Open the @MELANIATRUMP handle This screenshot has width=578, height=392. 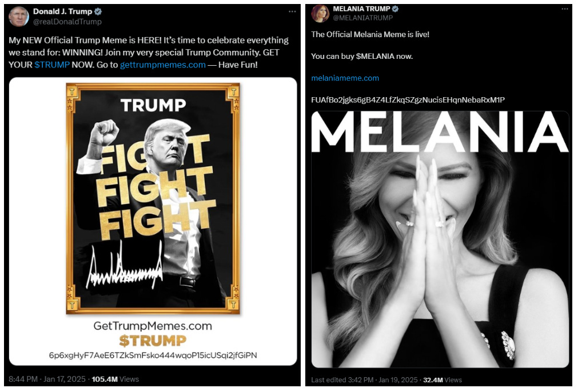click(363, 18)
